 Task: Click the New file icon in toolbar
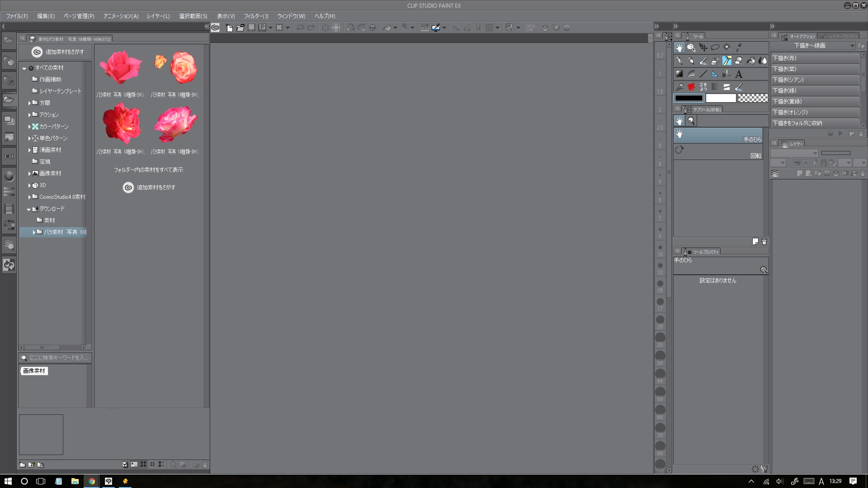click(x=229, y=28)
